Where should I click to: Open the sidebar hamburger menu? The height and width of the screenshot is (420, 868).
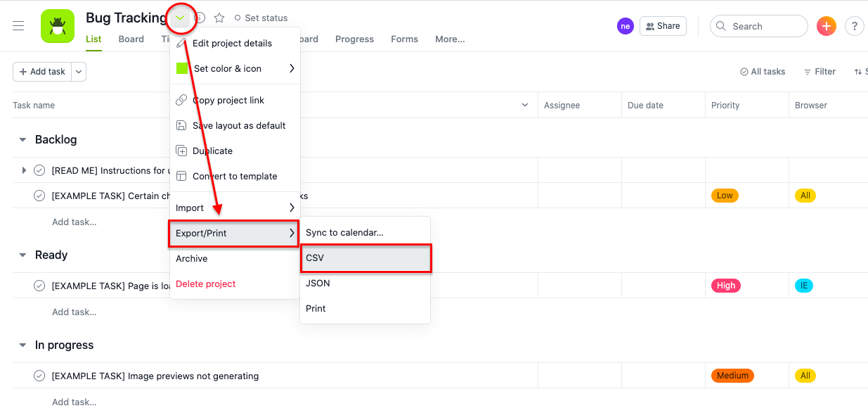point(18,25)
